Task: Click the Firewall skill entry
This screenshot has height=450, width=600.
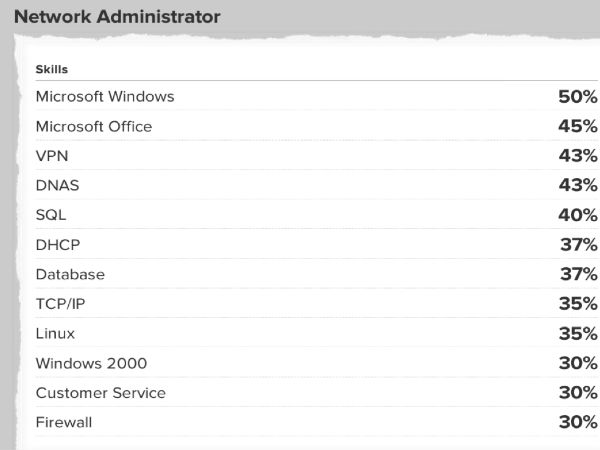Action: 63,422
